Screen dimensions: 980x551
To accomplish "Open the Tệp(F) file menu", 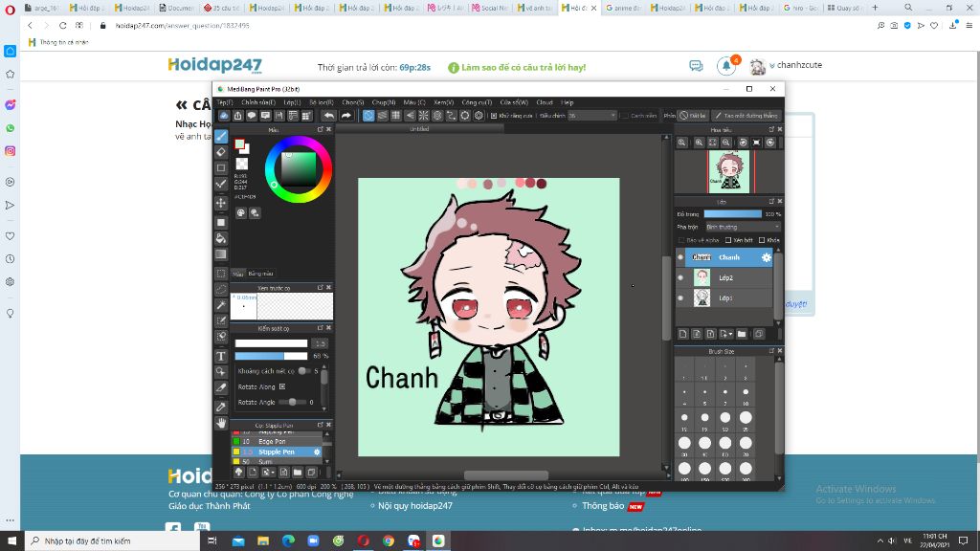I will coord(224,102).
